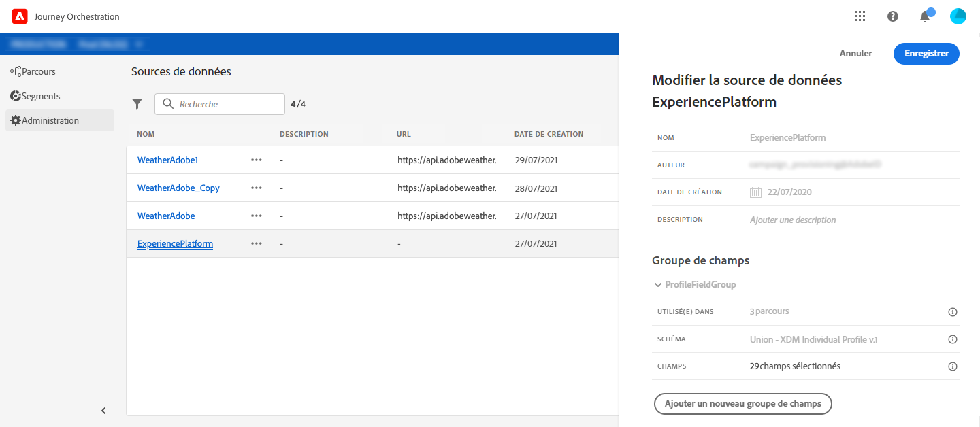Sort by DATE DE CRÉATION header
Viewport: 980px width, 427px height.
pos(549,134)
